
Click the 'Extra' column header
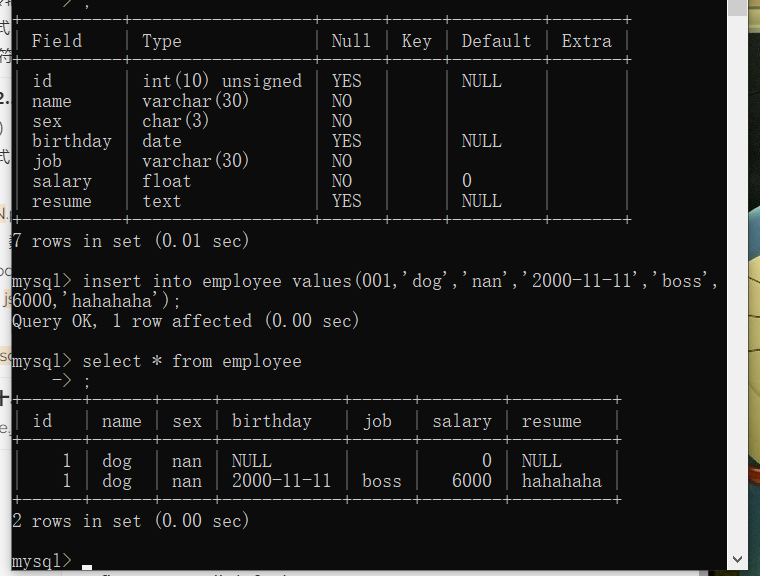(586, 41)
